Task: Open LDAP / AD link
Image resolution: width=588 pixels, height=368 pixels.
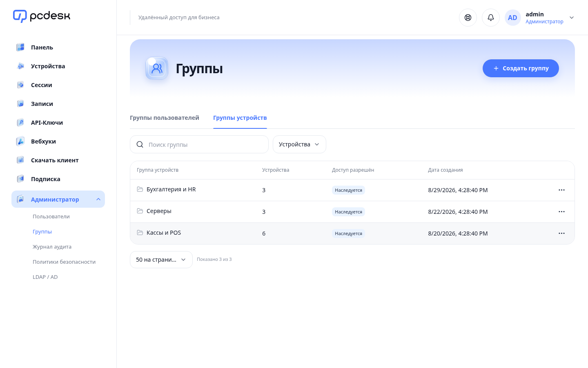Action: 45,277
